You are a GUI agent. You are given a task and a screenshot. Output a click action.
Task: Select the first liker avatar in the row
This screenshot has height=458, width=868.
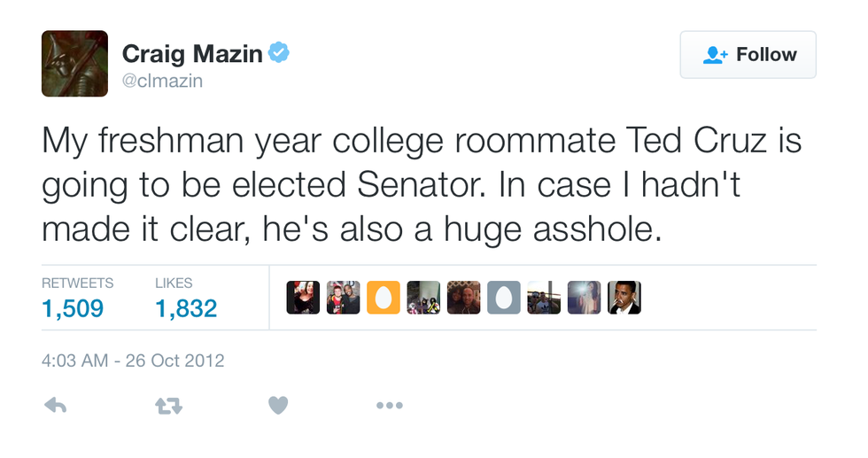click(303, 298)
